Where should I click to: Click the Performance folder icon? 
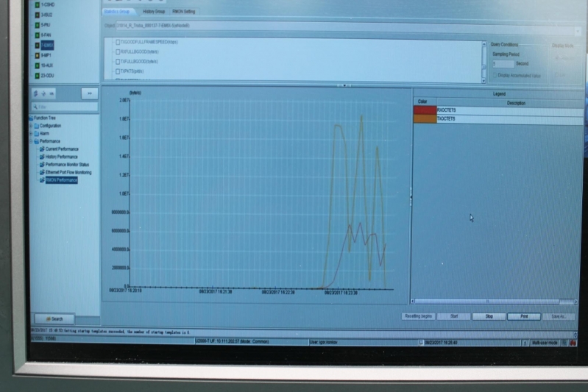36,141
